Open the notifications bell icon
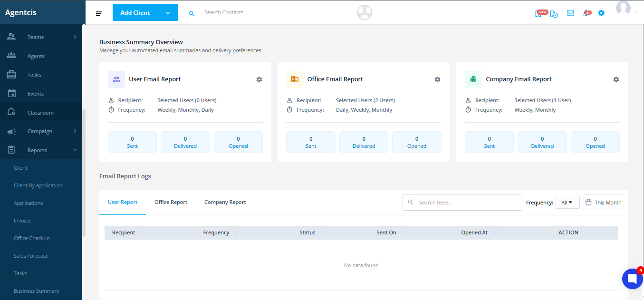Image resolution: width=644 pixels, height=300 pixels. click(586, 13)
